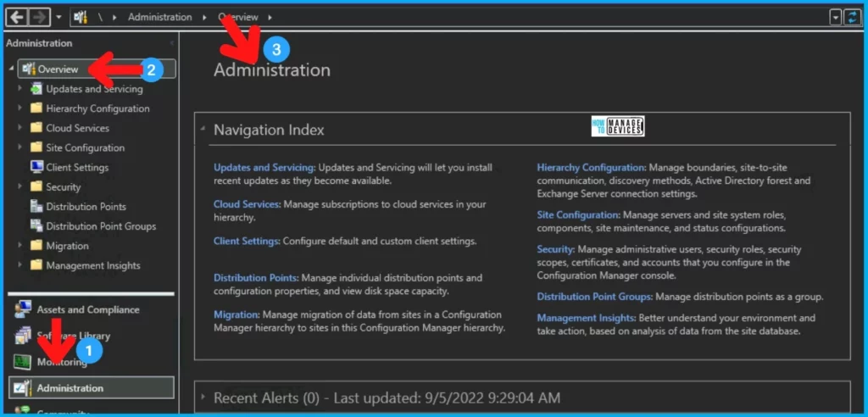Viewport: 868px width, 417px height.
Task: Click the Security folder icon
Action: pos(36,186)
